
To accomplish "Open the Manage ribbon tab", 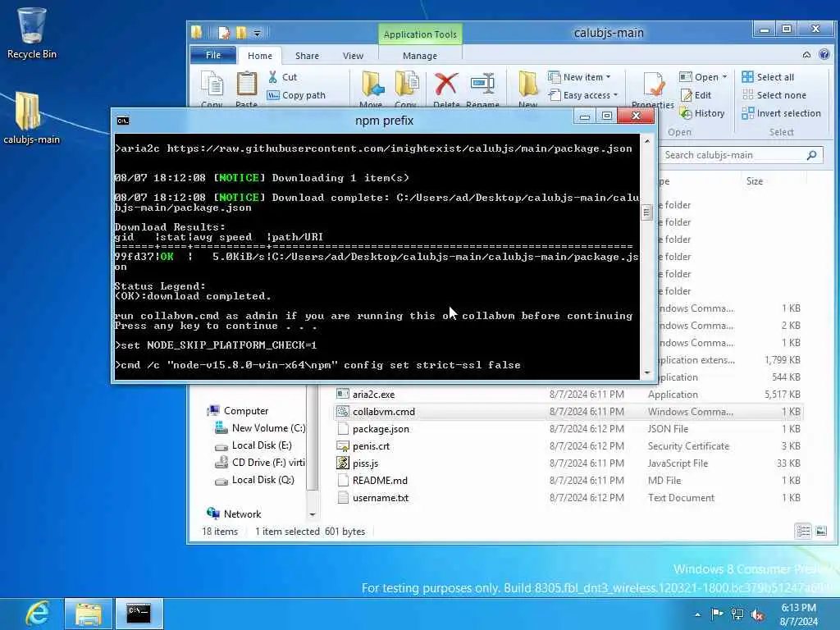I will (420, 55).
